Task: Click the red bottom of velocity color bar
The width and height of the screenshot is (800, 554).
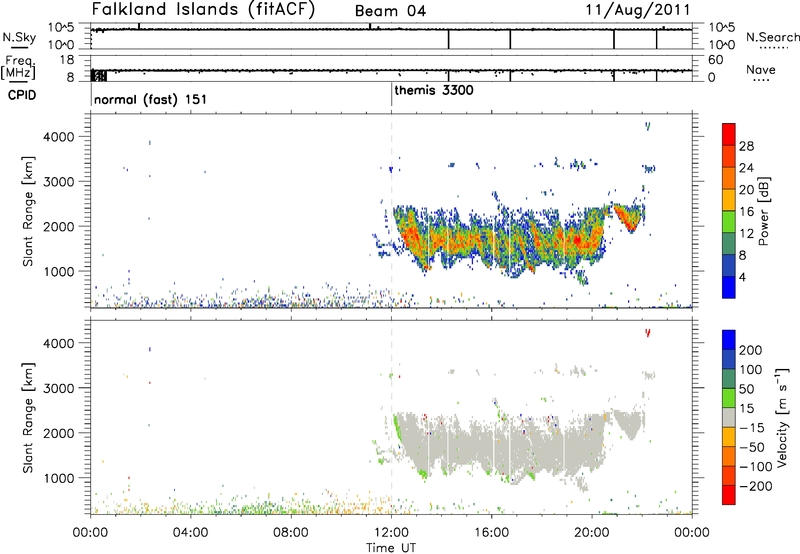Action: point(729,495)
